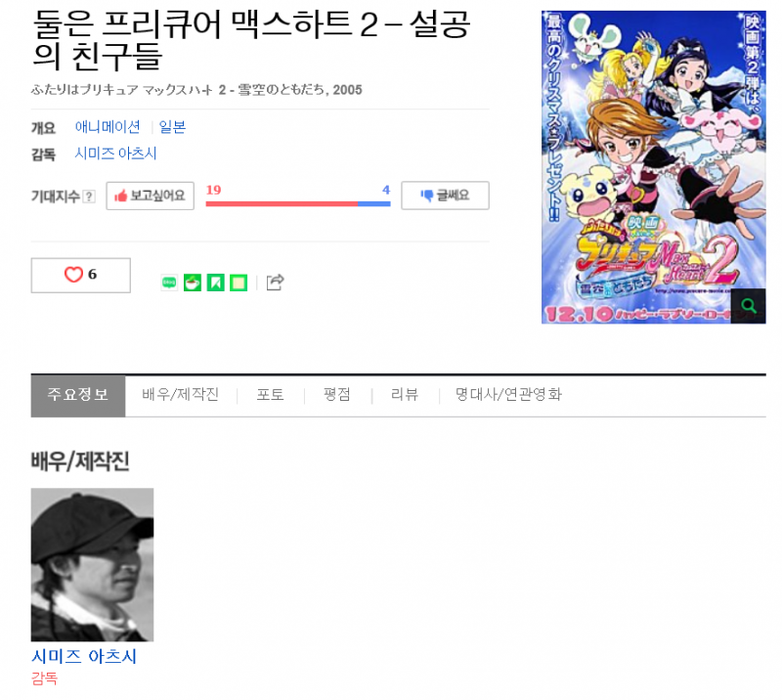Open the share arrow icon
Viewport: 782px width, 700px height.
point(275,283)
